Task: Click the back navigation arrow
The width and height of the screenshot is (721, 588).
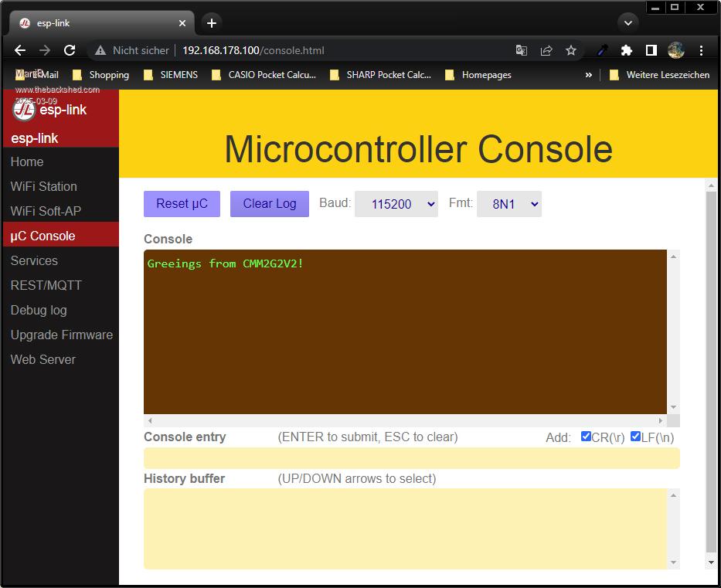Action: (x=20, y=50)
